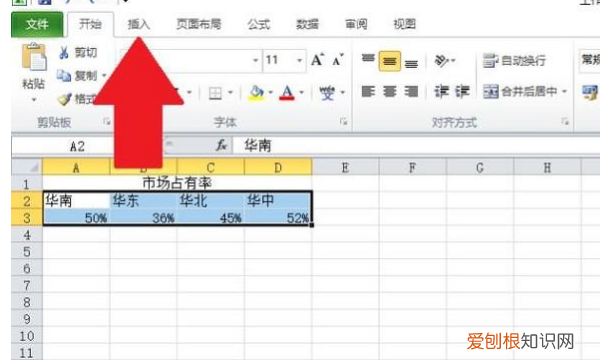Apply the fill color bucket
600x360 pixels.
(x=257, y=93)
